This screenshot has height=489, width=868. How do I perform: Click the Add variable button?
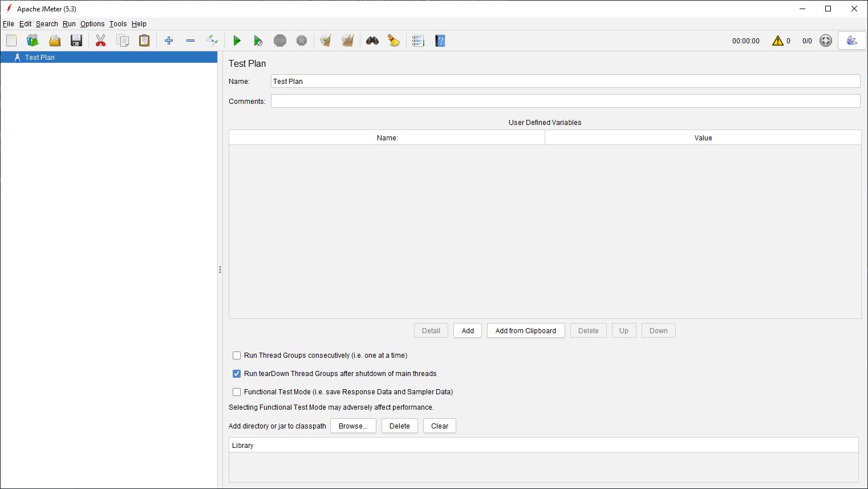pyautogui.click(x=468, y=331)
